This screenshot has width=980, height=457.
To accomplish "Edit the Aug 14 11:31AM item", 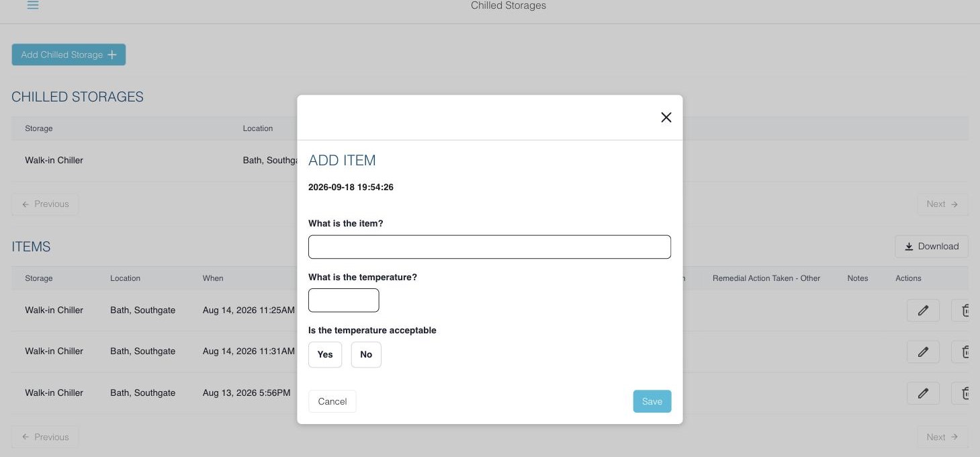I will [923, 351].
